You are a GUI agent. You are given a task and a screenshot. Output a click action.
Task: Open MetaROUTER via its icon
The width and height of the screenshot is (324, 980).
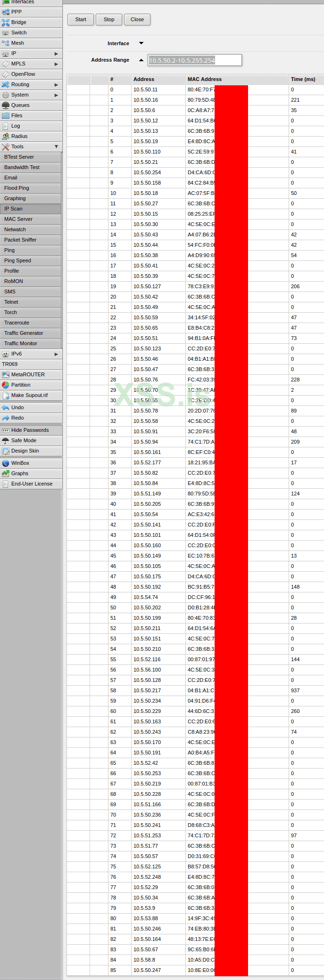pos(6,374)
